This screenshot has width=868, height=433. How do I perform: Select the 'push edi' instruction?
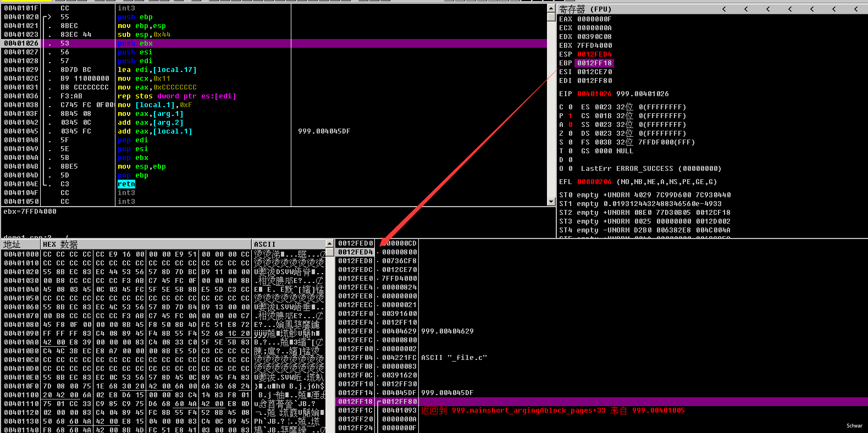pos(135,61)
